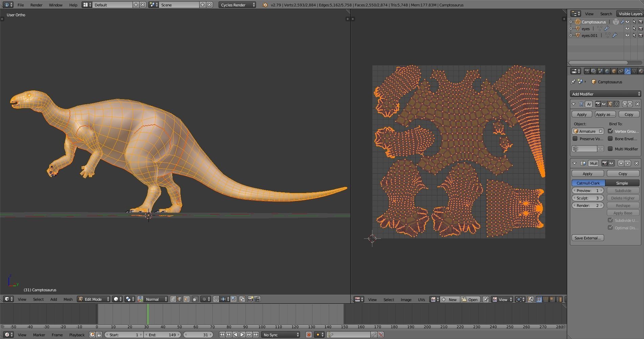Select vertex select mode in 3D view header

173,299
